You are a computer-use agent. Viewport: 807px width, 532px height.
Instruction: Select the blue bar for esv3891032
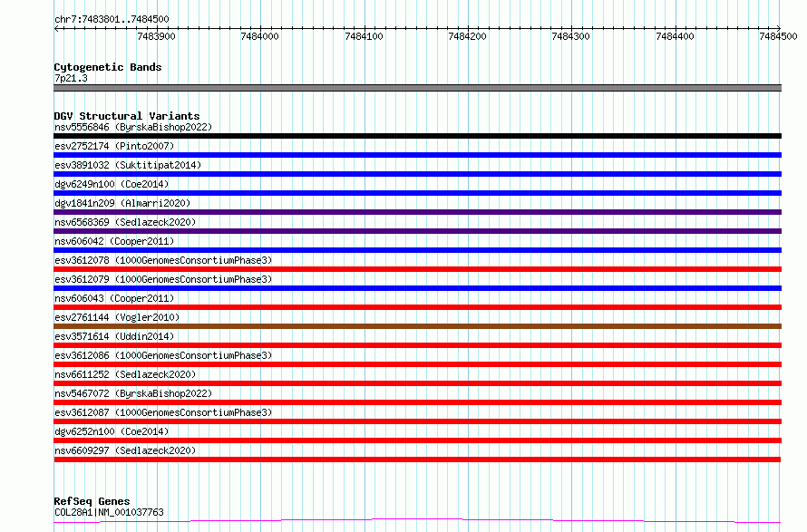(417, 174)
